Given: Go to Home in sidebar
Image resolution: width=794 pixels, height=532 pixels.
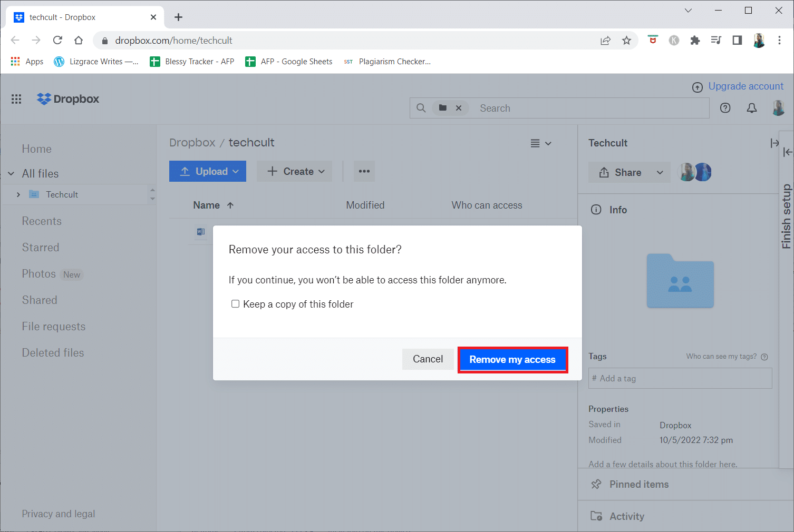Looking at the screenshot, I should [37, 149].
